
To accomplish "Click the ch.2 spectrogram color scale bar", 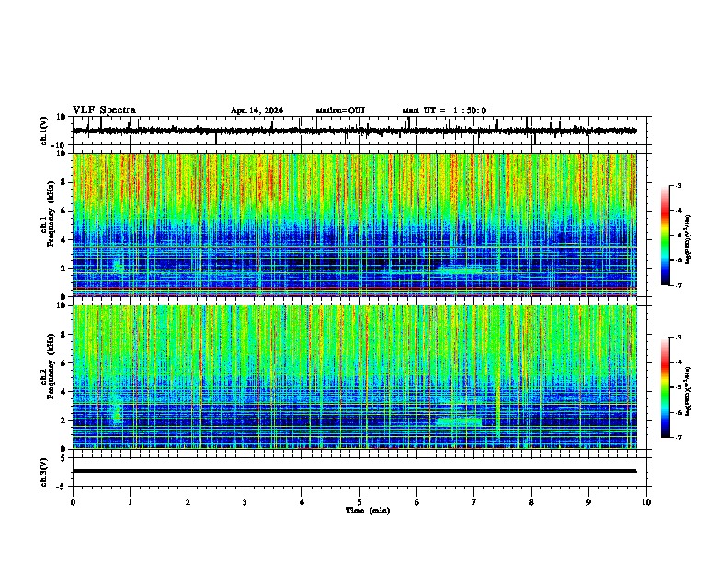I will (665, 387).
